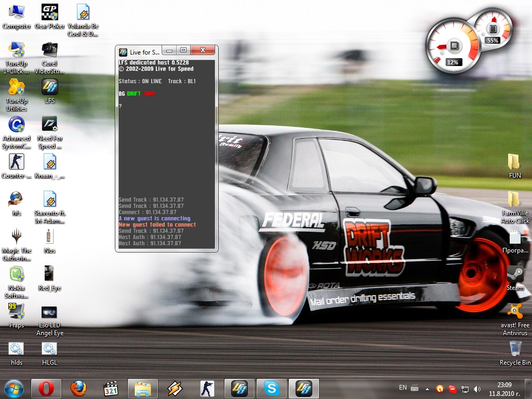Click the red tray notification icon
The image size is (532, 399).
click(x=453, y=389)
